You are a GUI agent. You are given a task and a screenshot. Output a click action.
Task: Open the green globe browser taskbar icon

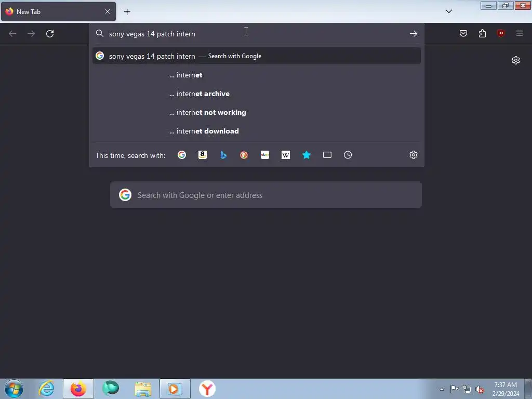[111, 389]
